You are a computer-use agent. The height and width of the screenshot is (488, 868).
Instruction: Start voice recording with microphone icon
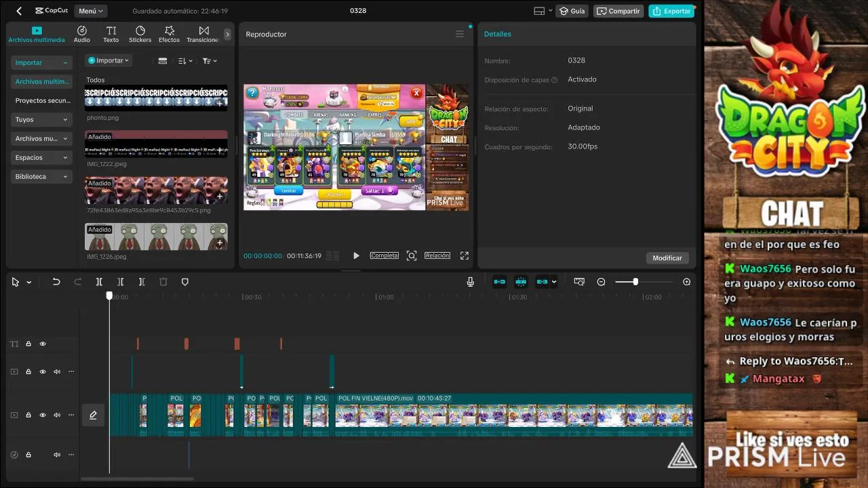pyautogui.click(x=471, y=282)
